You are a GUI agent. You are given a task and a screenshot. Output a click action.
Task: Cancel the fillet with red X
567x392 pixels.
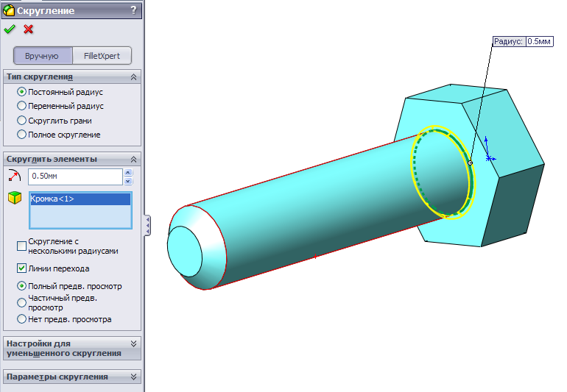[x=28, y=29]
